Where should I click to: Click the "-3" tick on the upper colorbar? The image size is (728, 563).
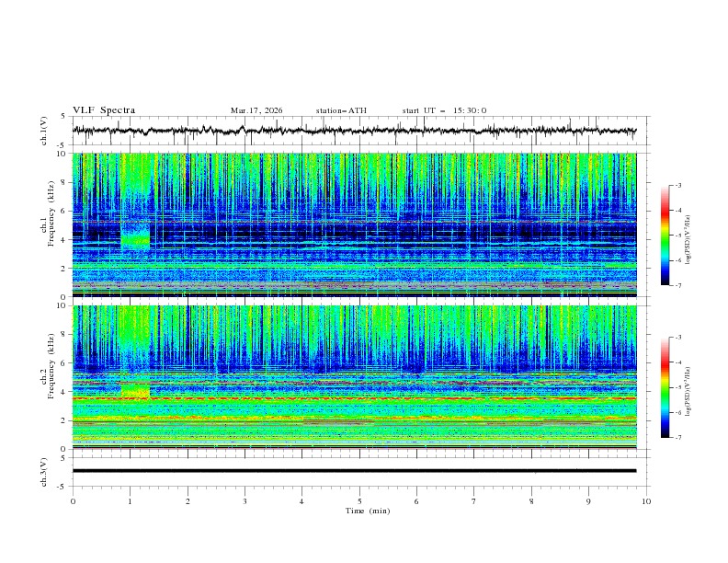point(677,185)
